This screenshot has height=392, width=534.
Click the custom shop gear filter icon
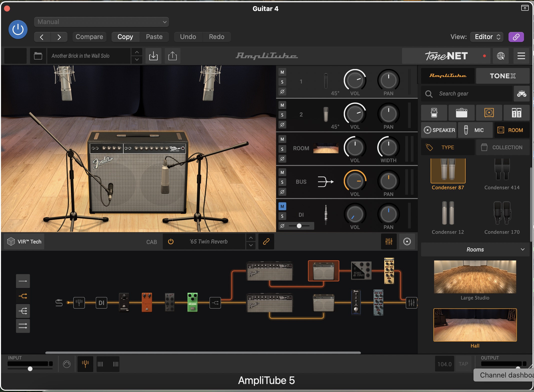tap(521, 93)
